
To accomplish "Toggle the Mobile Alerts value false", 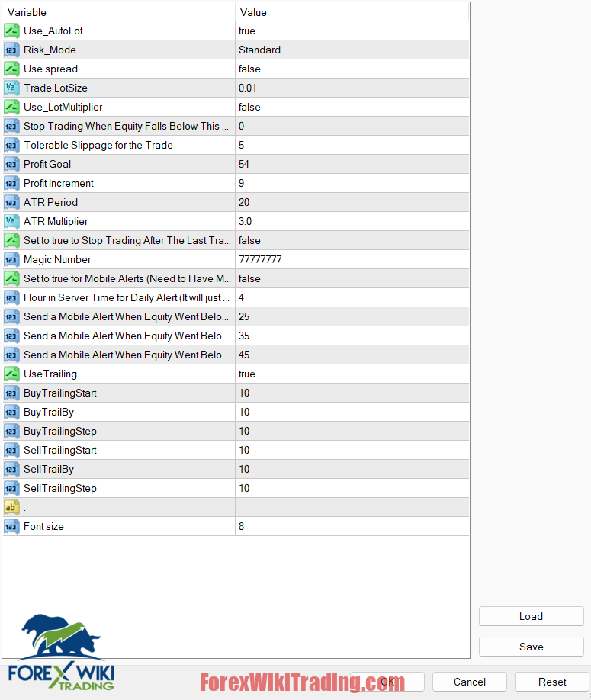I will click(352, 278).
